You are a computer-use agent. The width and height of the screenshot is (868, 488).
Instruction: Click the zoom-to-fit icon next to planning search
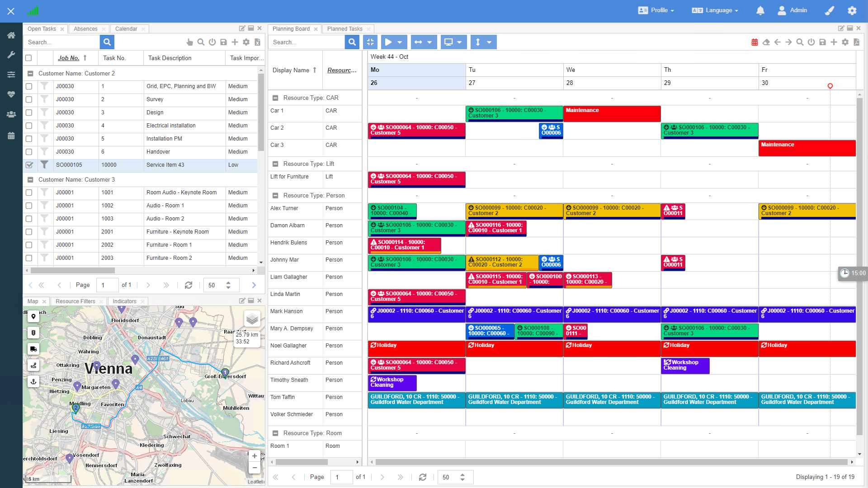pyautogui.click(x=370, y=42)
